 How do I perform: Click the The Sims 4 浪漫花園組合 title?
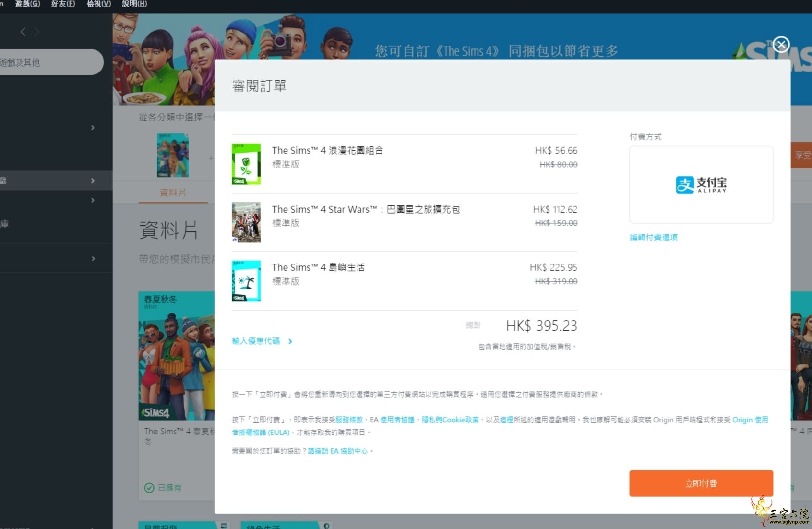328,150
